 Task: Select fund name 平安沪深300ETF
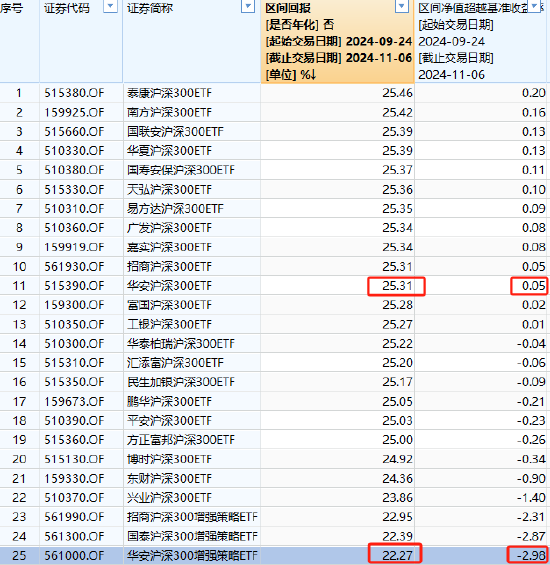(169, 421)
